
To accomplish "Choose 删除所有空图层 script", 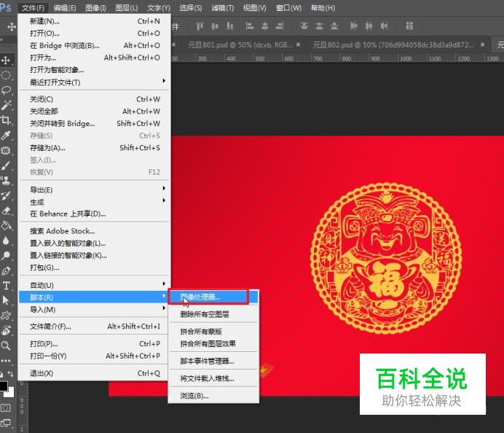I will 213,314.
